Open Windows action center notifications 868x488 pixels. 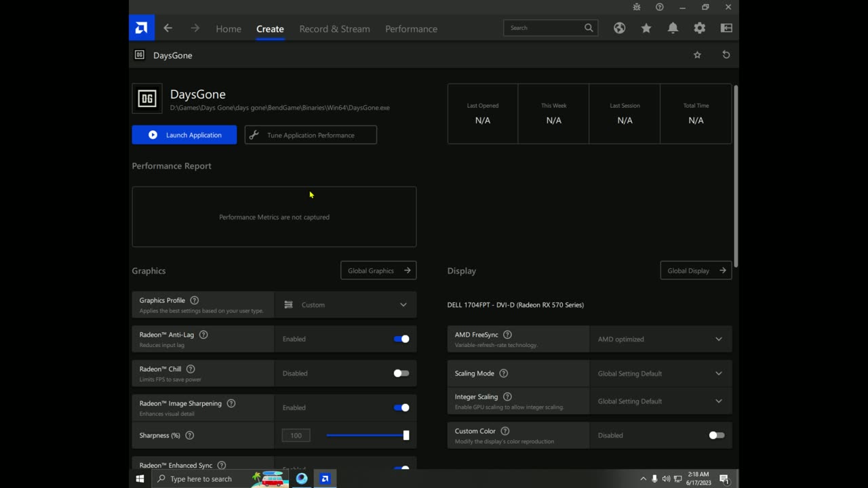(724, 479)
